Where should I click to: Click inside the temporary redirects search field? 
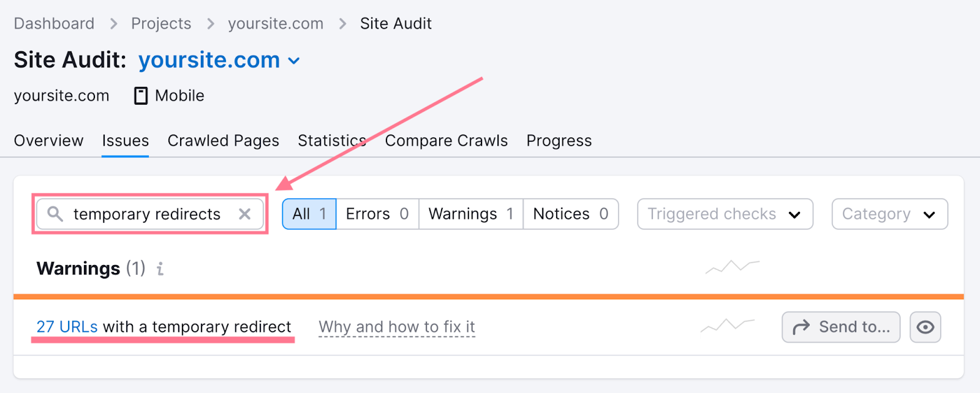click(147, 214)
